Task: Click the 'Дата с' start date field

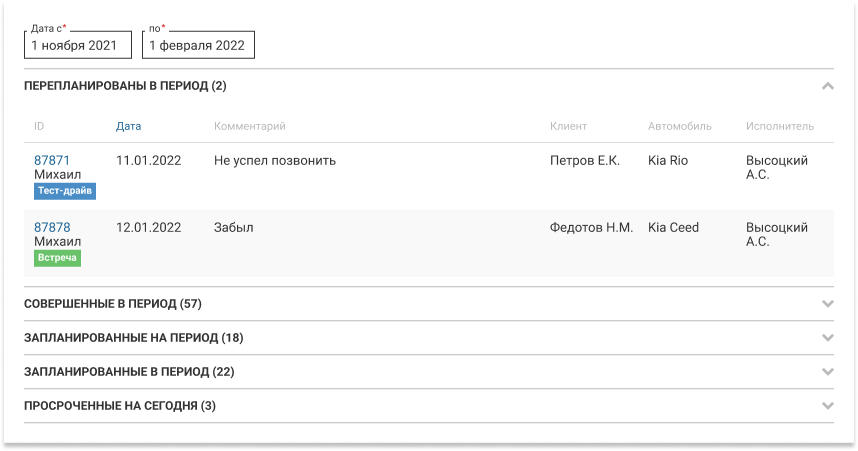Action: (78, 45)
